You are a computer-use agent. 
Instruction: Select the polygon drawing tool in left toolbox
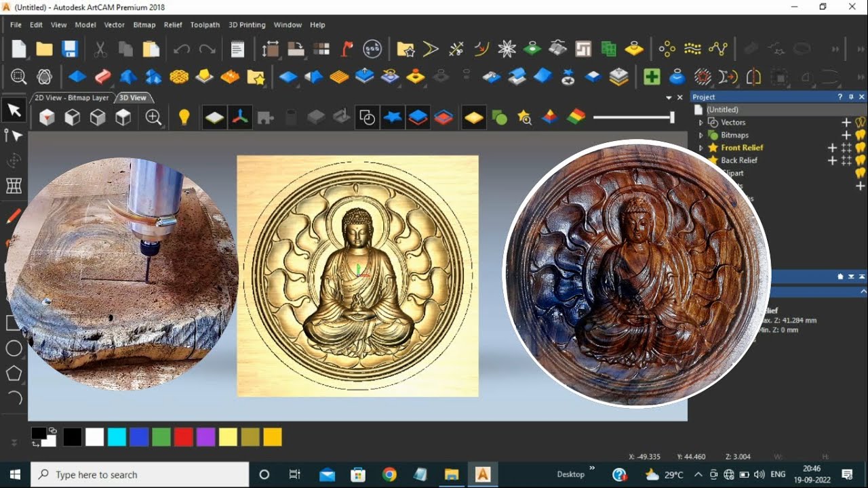point(14,373)
